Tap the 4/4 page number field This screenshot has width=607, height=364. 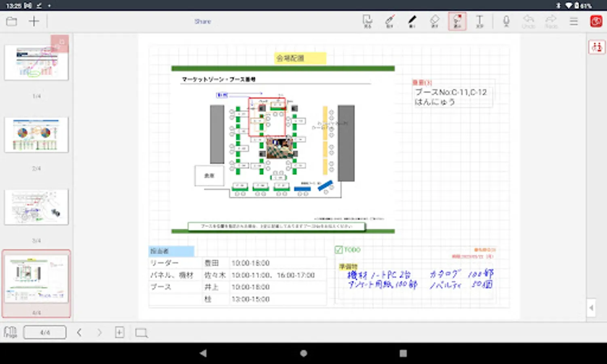45,332
